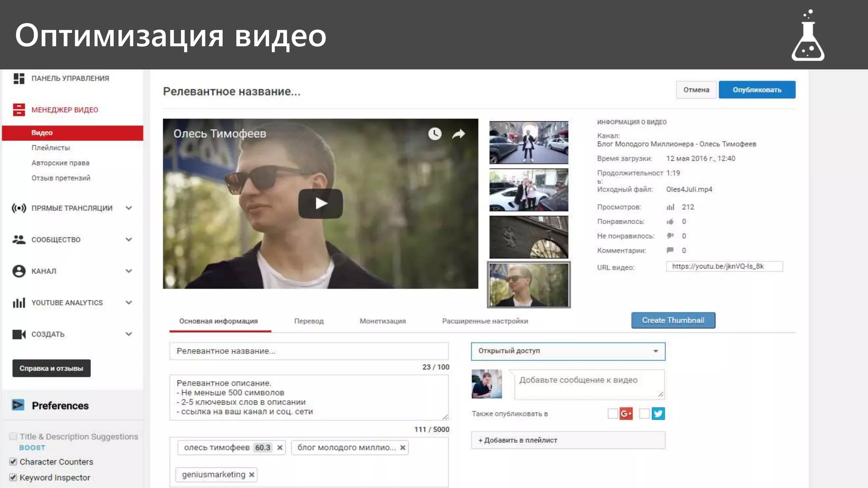Image resolution: width=868 pixels, height=488 pixels.
Task: Click the Create camera icon
Action: (x=19, y=334)
